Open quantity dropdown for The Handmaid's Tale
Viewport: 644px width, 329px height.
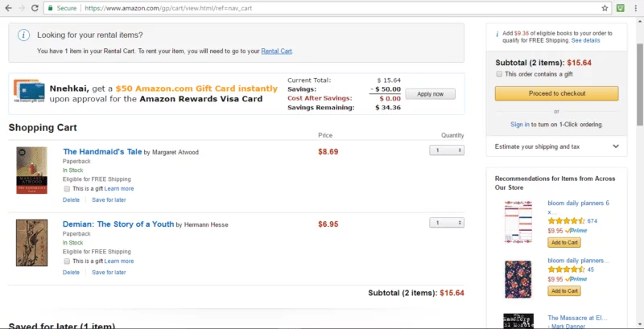[x=447, y=150]
